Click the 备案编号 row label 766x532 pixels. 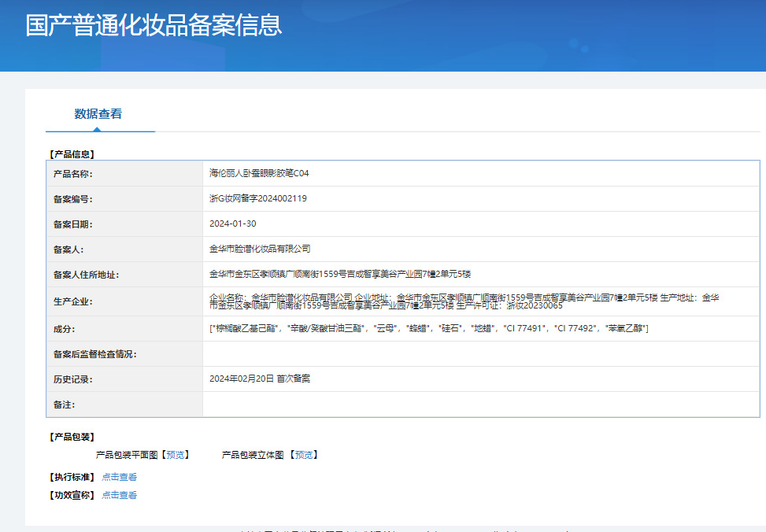[x=72, y=199]
